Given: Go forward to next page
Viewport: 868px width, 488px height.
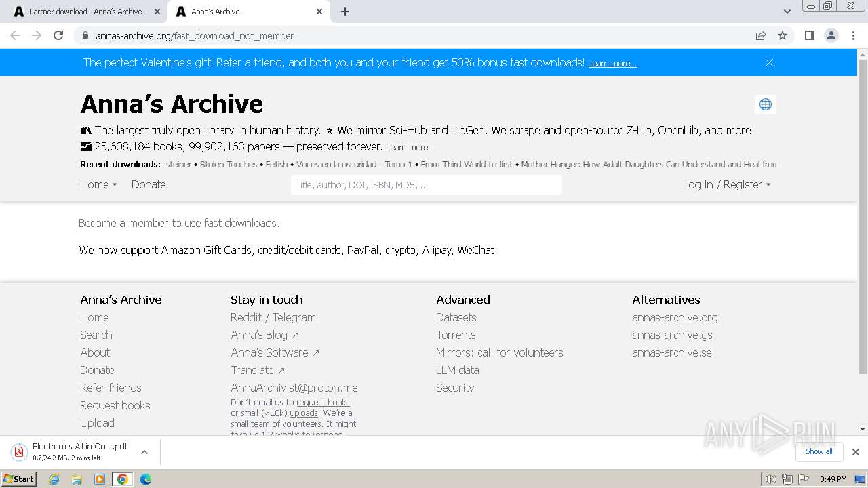Looking at the screenshot, I should click(x=37, y=35).
